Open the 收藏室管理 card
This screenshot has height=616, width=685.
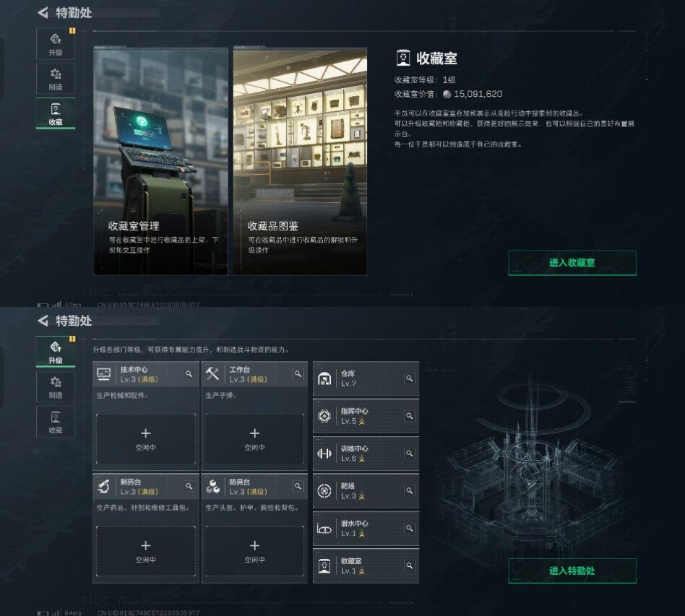[160, 161]
